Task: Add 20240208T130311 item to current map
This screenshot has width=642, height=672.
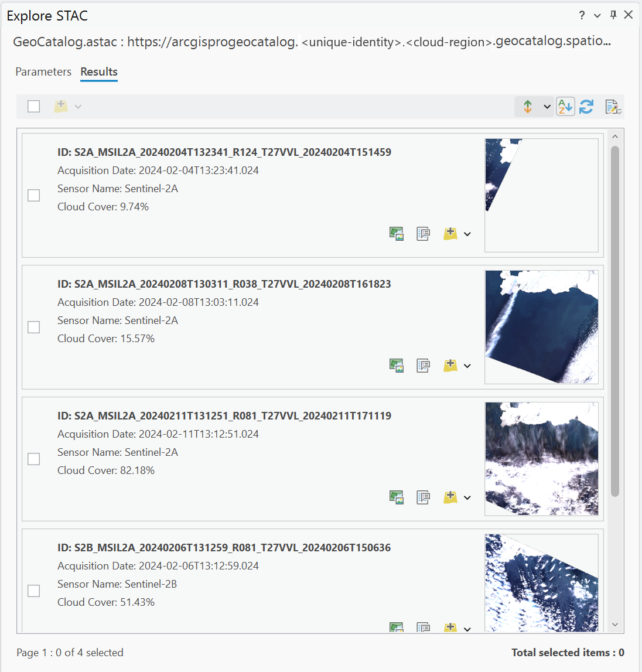Action: pyautogui.click(x=450, y=366)
